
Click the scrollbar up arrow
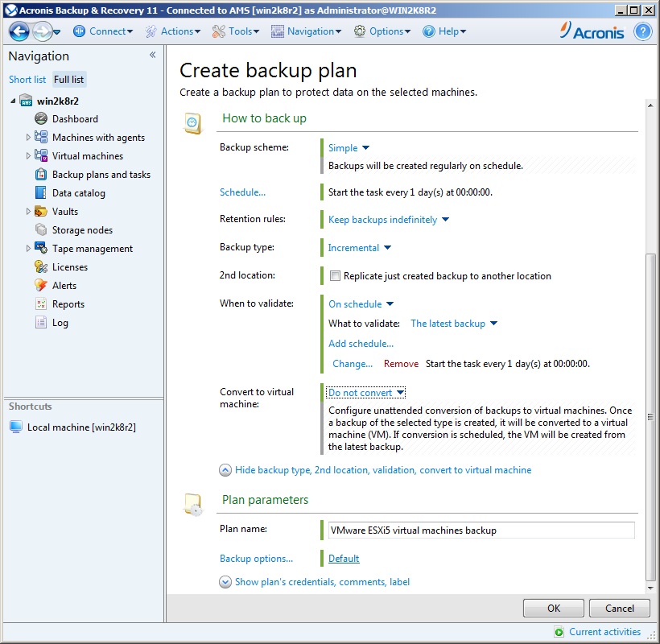(x=650, y=105)
